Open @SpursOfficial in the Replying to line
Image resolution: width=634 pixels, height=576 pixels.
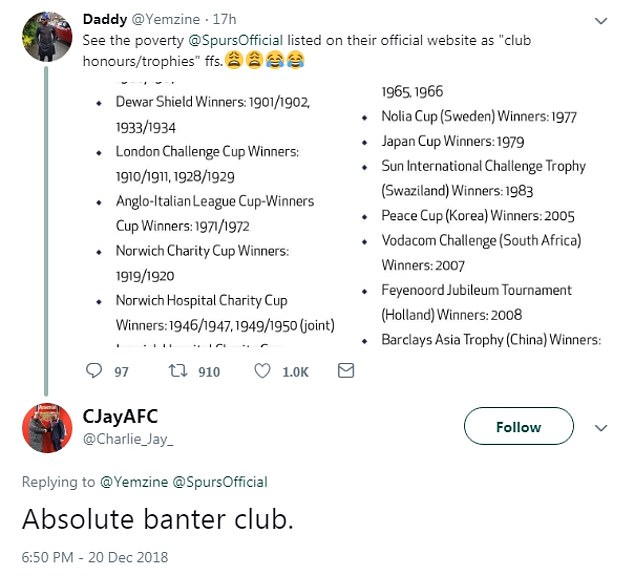(x=222, y=482)
